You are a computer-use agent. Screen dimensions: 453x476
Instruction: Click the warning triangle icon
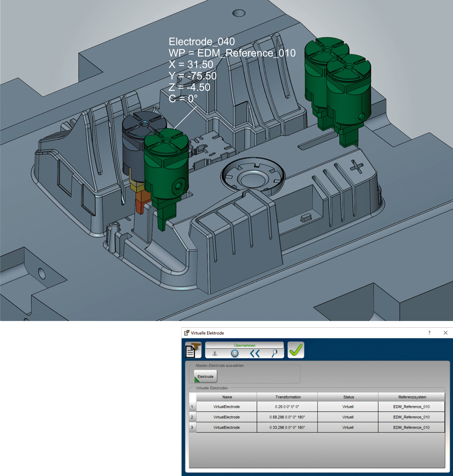pyautogui.click(x=215, y=353)
